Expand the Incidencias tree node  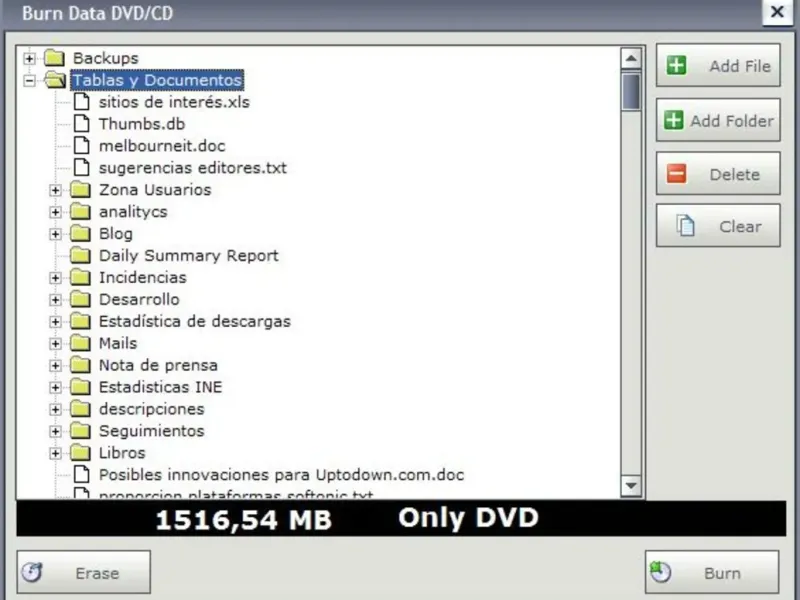point(55,278)
